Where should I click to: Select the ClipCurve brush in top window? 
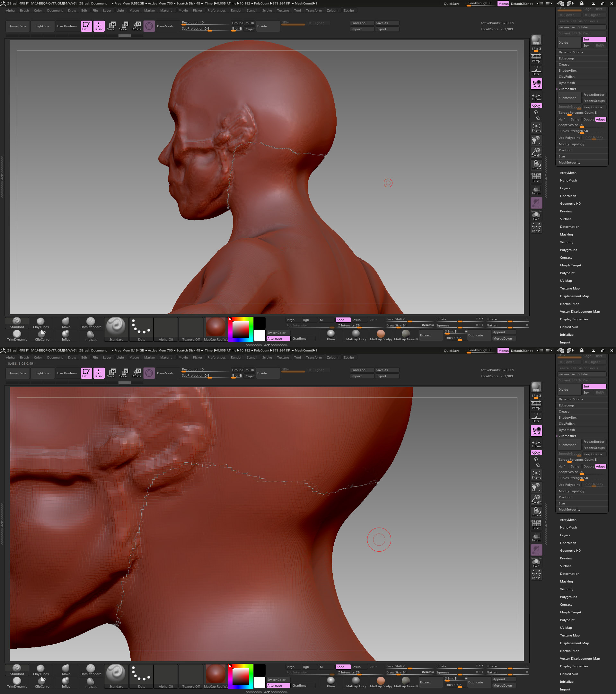coord(42,335)
